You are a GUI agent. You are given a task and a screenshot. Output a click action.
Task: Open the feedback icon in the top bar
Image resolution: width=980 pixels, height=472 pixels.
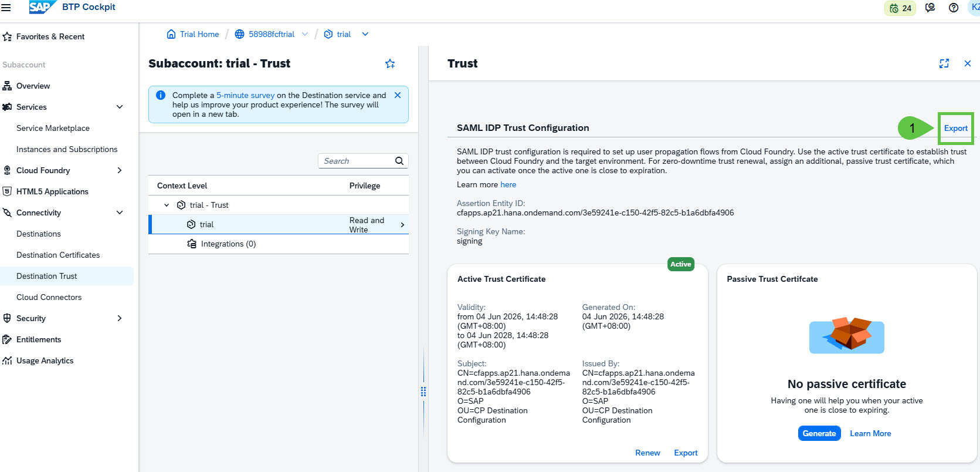click(x=930, y=8)
